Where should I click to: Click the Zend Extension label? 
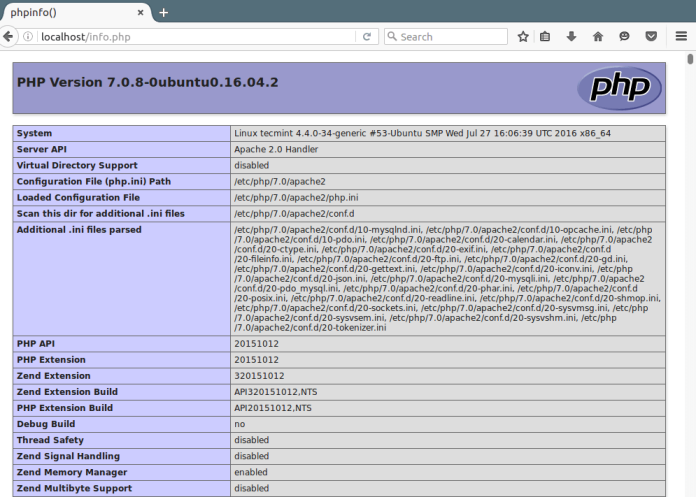pos(54,375)
